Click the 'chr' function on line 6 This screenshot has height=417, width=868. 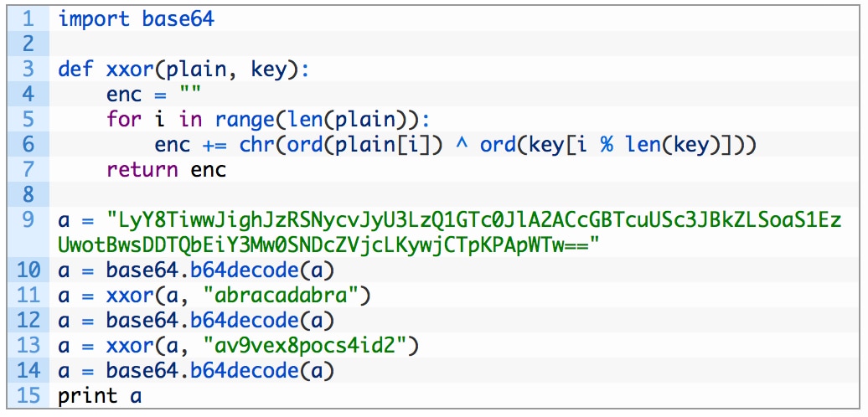tap(256, 144)
